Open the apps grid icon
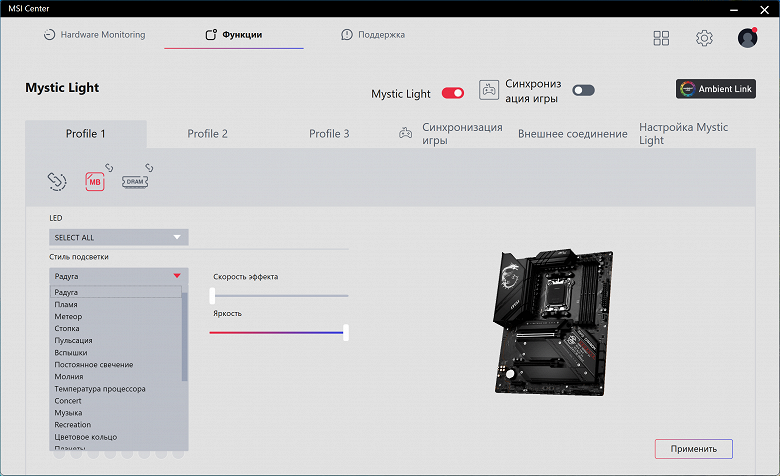 tap(661, 38)
